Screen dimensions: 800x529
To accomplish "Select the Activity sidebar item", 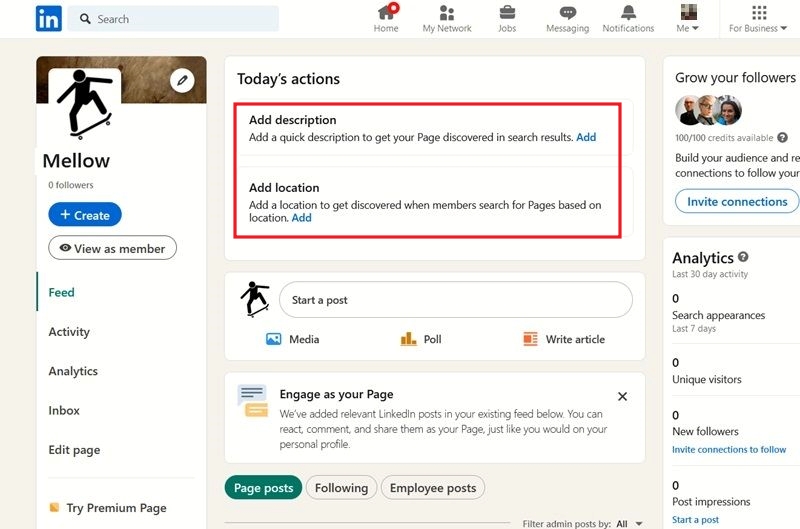I will coord(69,332).
